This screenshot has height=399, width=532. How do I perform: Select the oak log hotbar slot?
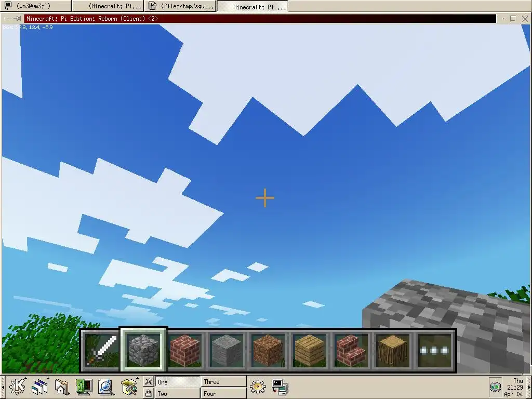pyautogui.click(x=393, y=350)
